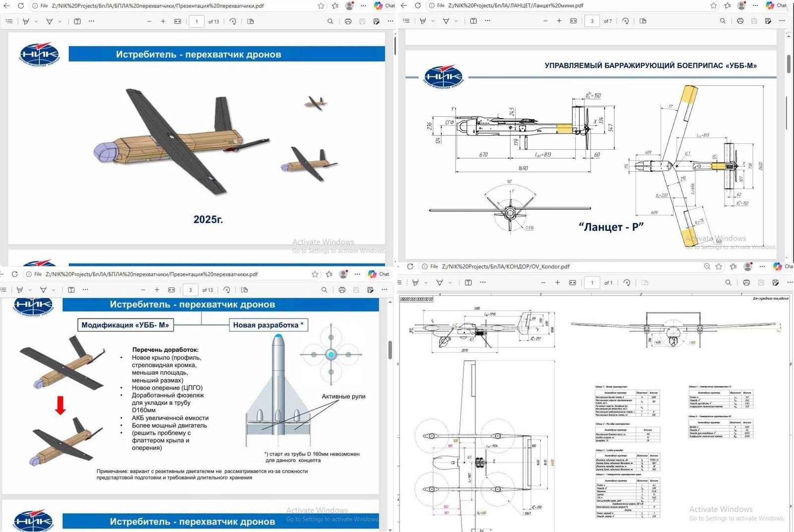Zoom in on top-left перехватчики PDF

(x=163, y=21)
